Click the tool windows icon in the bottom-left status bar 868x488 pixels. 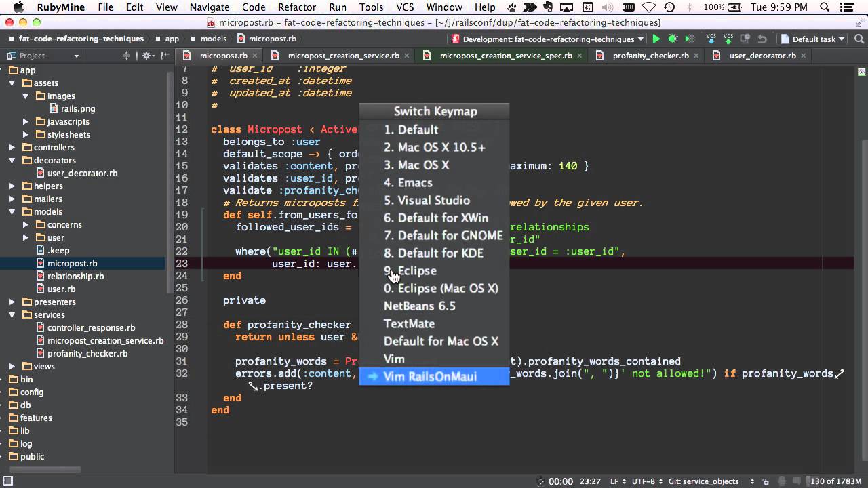(x=7, y=481)
